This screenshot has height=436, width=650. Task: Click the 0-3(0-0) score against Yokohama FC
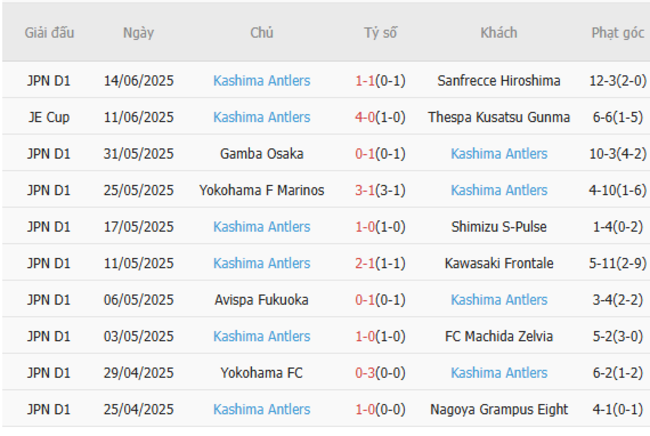point(380,373)
